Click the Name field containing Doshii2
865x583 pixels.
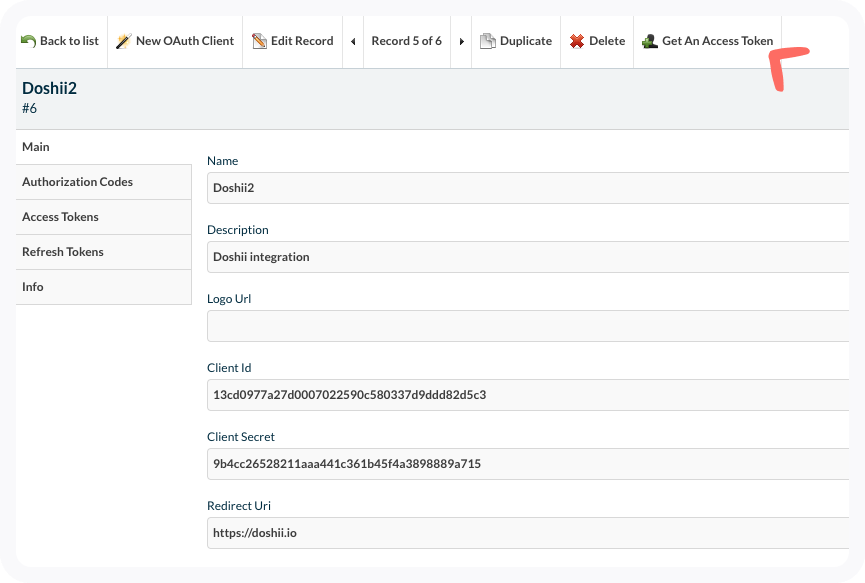[x=528, y=188]
